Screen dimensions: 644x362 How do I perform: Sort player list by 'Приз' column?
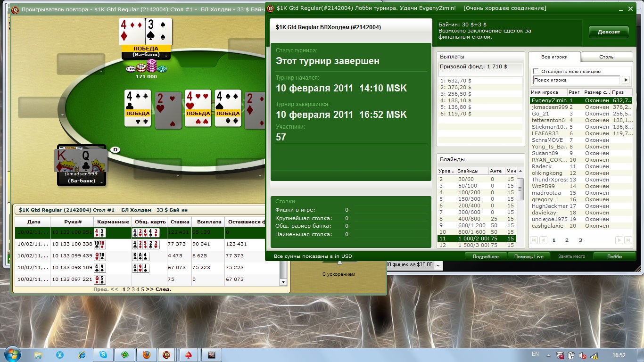point(622,92)
